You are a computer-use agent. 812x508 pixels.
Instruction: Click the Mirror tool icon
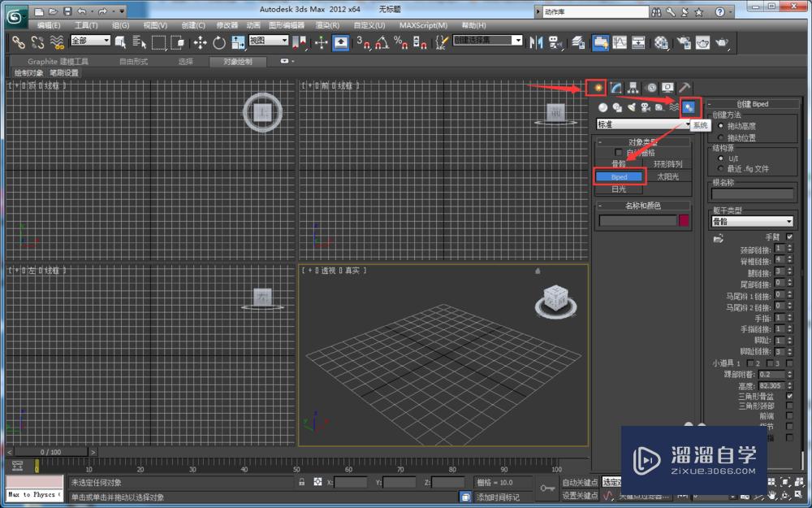coord(536,42)
